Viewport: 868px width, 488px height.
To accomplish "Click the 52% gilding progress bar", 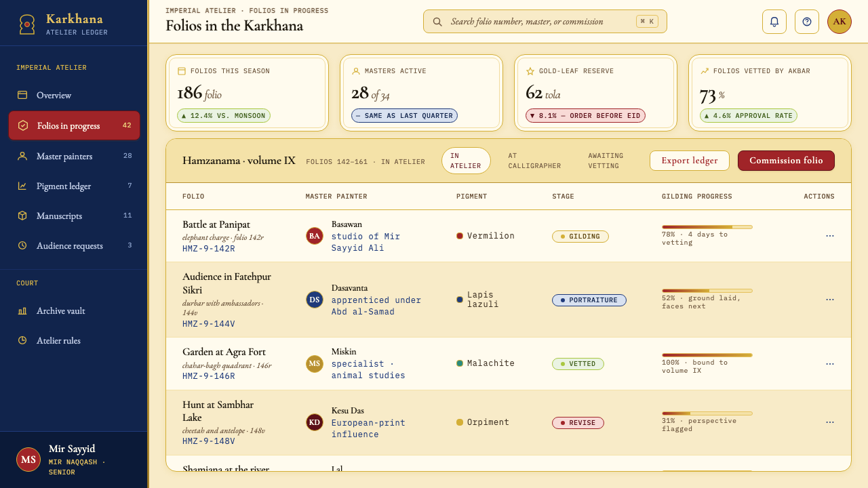I will (707, 291).
